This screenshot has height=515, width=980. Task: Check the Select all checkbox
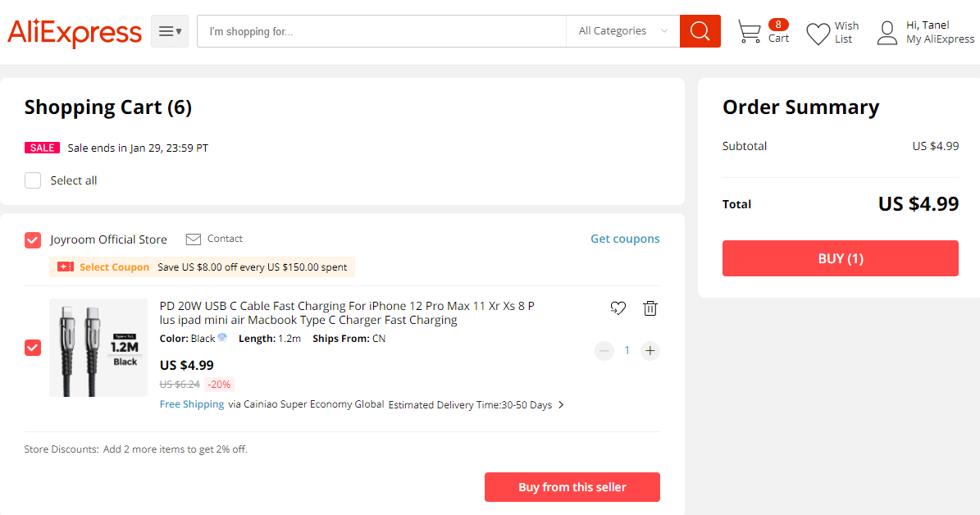(33, 180)
